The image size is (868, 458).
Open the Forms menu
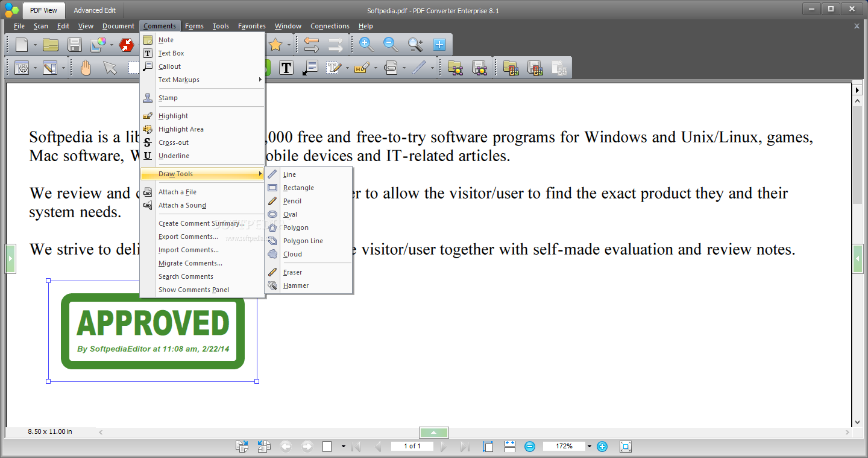coord(194,26)
